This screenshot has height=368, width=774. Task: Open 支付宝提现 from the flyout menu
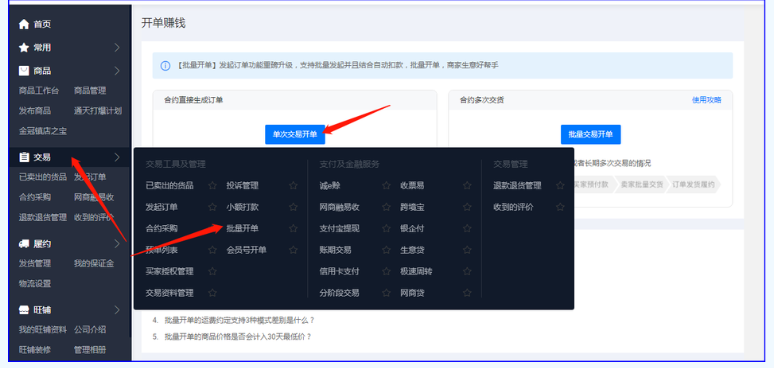pyautogui.click(x=340, y=228)
